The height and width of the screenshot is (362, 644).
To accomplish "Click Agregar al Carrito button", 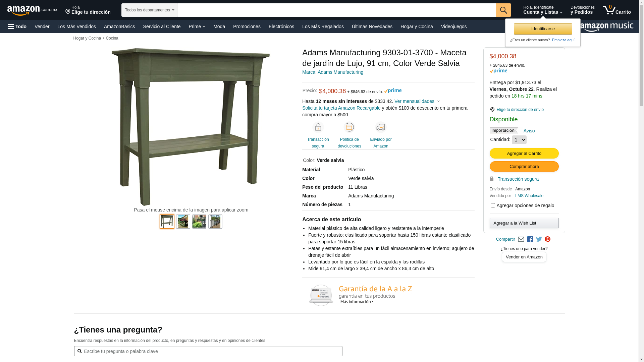I will (524, 154).
